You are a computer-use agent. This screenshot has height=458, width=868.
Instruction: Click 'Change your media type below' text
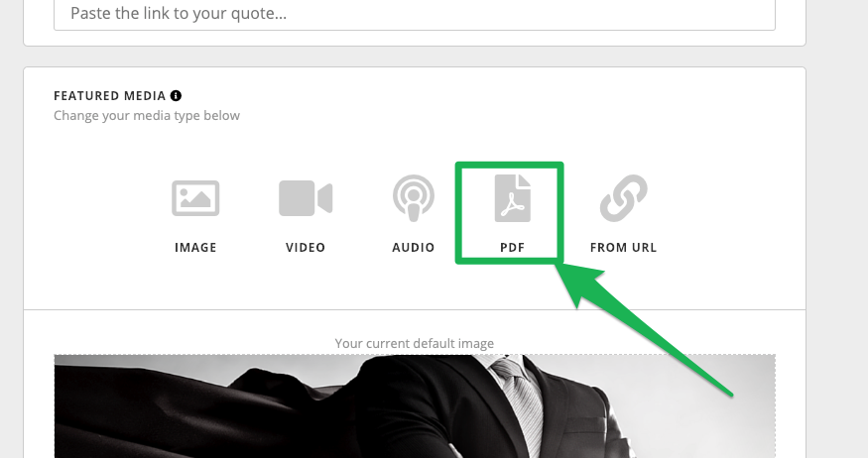pyautogui.click(x=147, y=116)
